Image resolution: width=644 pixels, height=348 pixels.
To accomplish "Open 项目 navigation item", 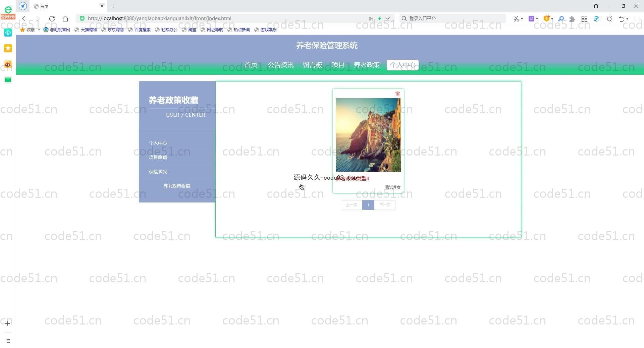I will pyautogui.click(x=338, y=65).
